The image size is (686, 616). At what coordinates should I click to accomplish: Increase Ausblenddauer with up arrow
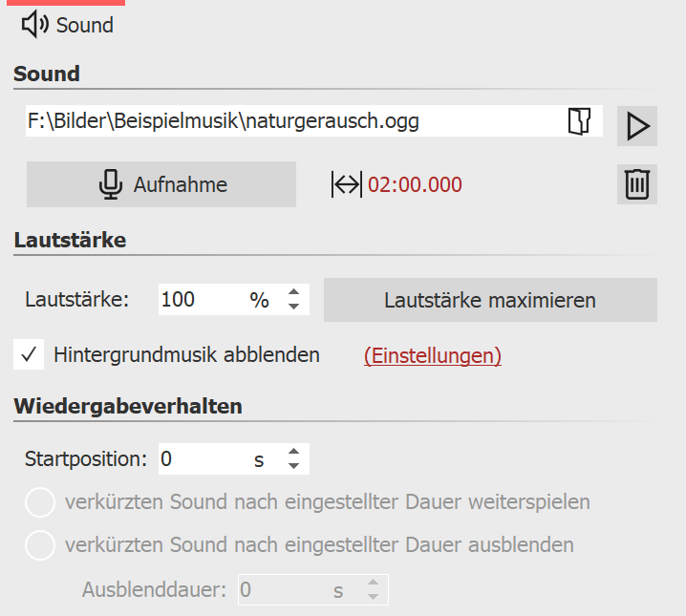[x=374, y=583]
